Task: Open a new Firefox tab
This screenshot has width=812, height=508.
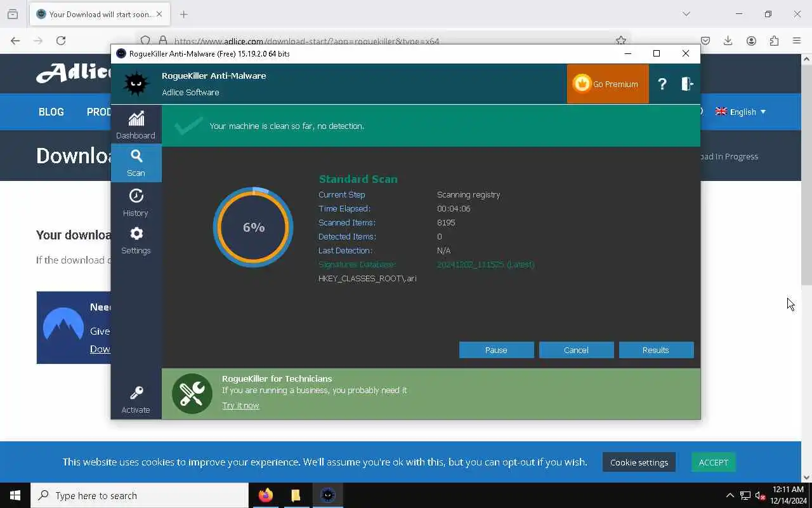Action: point(184,14)
